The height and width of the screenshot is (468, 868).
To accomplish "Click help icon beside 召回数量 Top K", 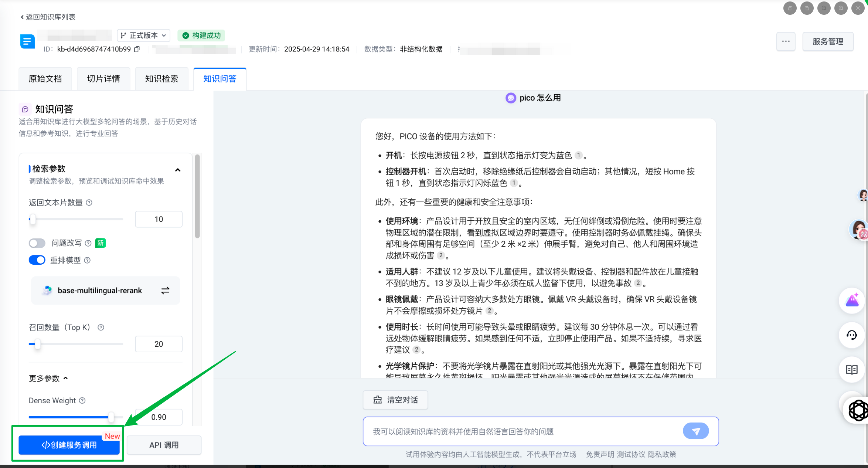I will tap(101, 327).
